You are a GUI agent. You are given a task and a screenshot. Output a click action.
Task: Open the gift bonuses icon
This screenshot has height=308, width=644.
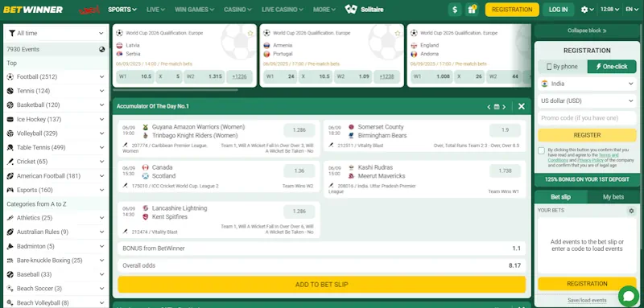point(472,10)
